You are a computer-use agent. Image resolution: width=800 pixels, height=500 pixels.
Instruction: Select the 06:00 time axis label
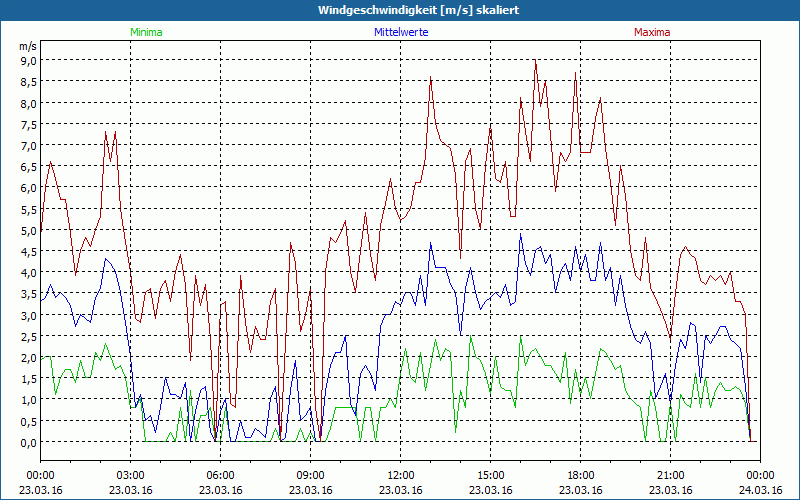[221, 475]
